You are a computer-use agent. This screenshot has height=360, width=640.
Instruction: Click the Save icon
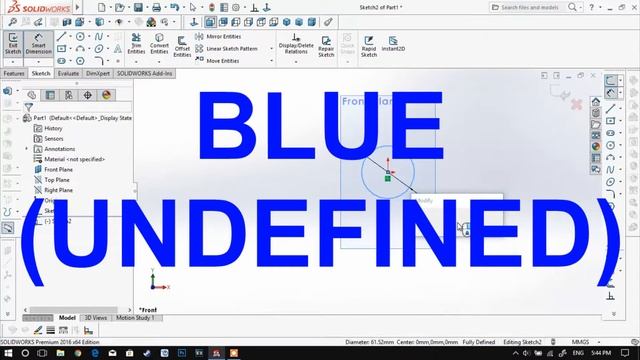[x=138, y=7]
